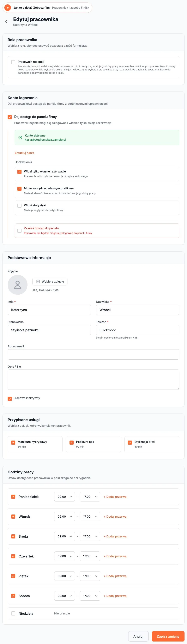
Task: Add a break for Sobota
Action: point(115,596)
